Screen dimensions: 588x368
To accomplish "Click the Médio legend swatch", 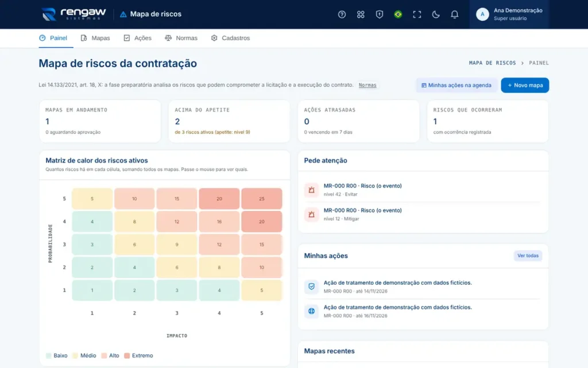I will [x=75, y=355].
